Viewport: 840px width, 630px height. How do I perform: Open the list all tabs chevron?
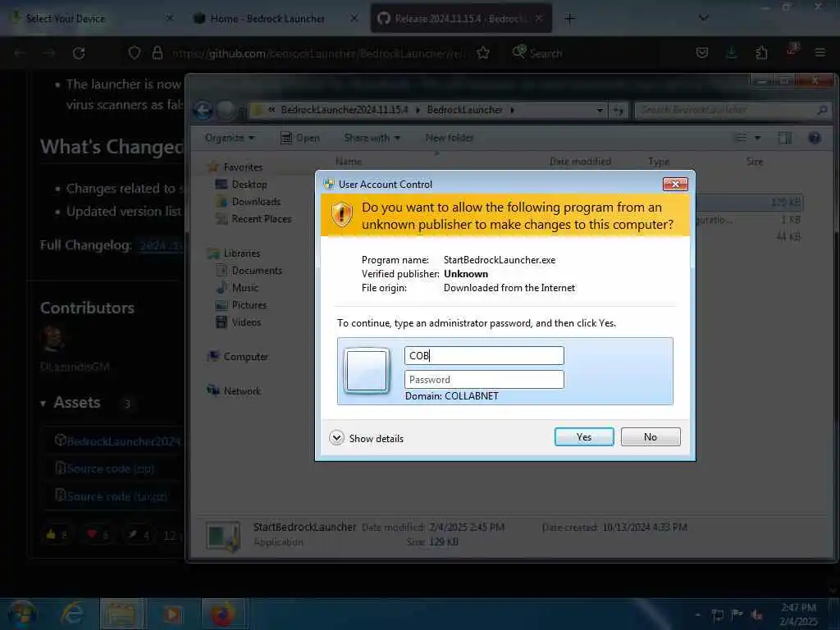pos(704,18)
